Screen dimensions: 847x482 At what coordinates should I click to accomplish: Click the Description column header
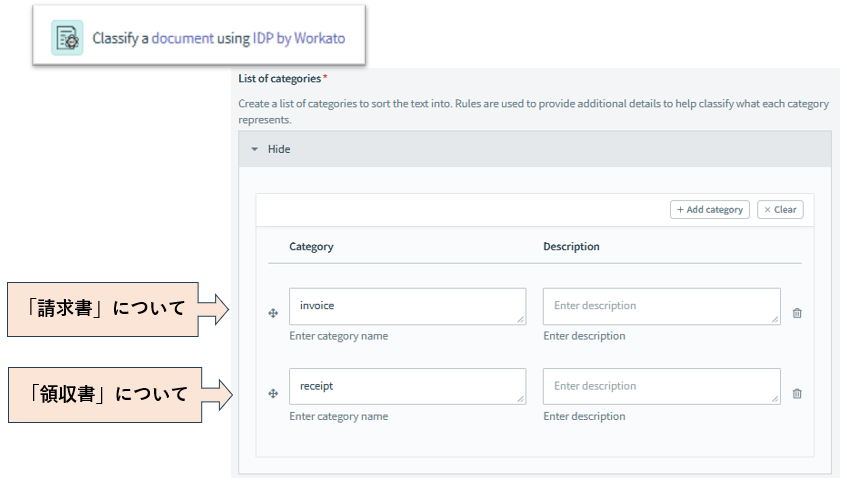(x=571, y=246)
